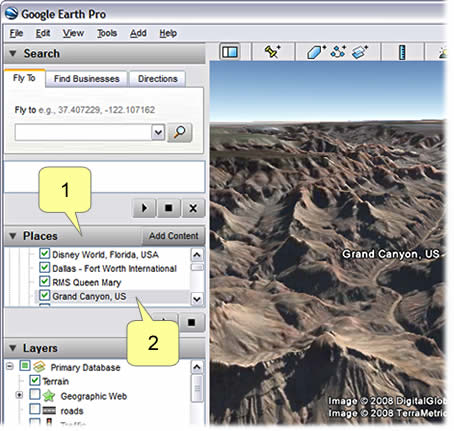
Task: Click the magnifier search button
Action: point(179,132)
